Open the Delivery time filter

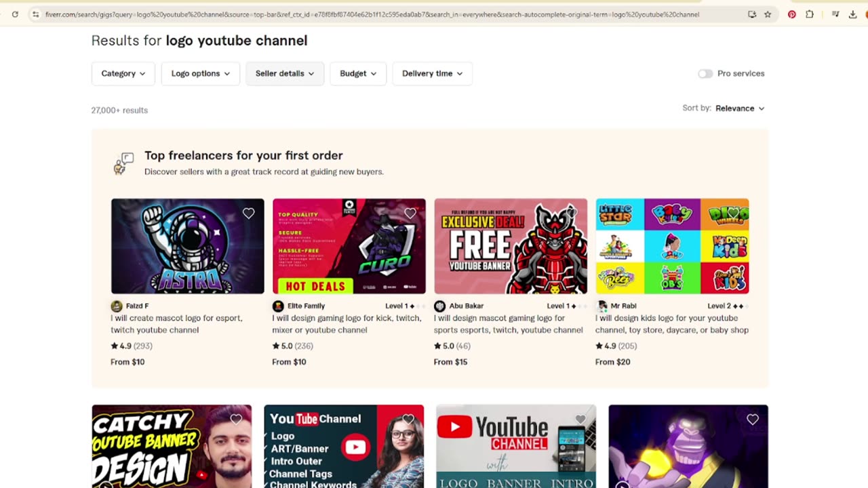pos(433,73)
